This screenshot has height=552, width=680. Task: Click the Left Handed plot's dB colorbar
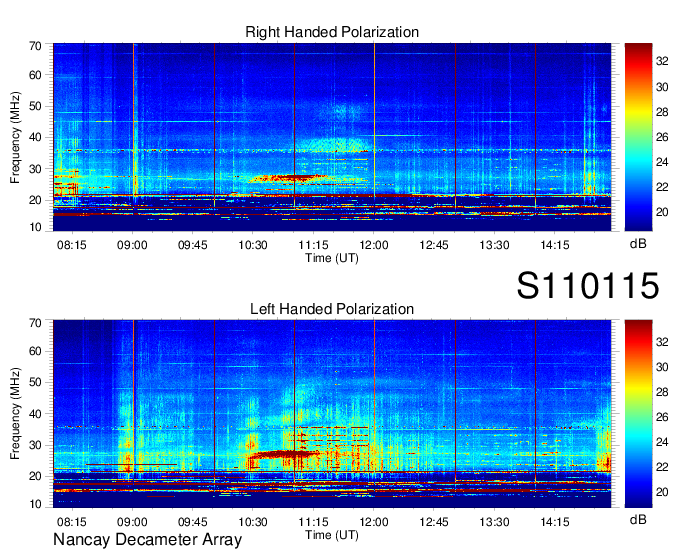[638, 414]
